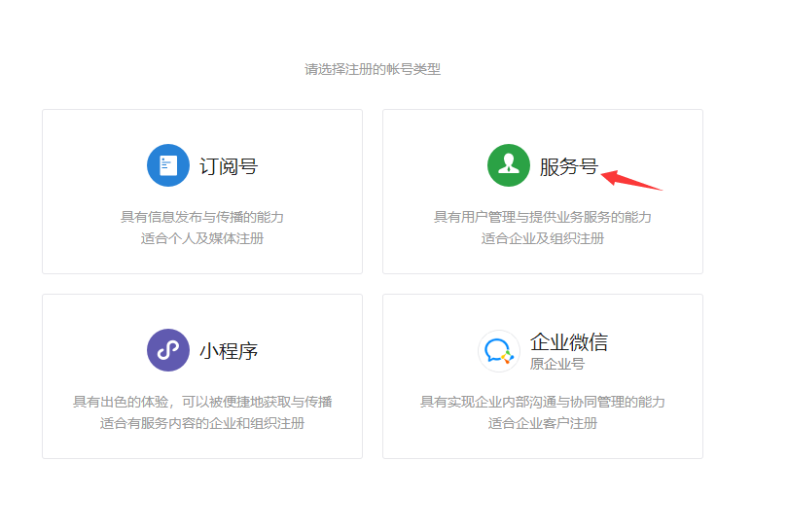This screenshot has height=532, width=788.
Task: Click 具有实现企业内部沟通与协同管理的能力 description
Action: click(x=543, y=402)
